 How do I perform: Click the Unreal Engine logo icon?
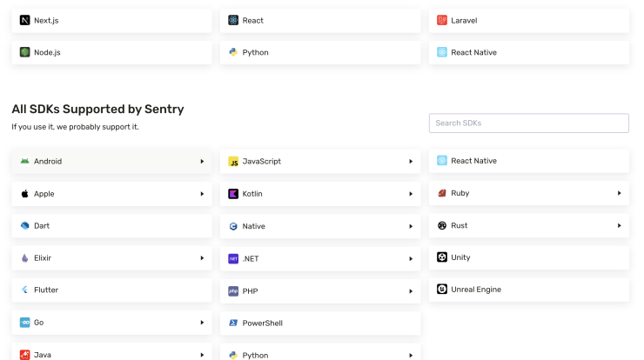pos(442,290)
